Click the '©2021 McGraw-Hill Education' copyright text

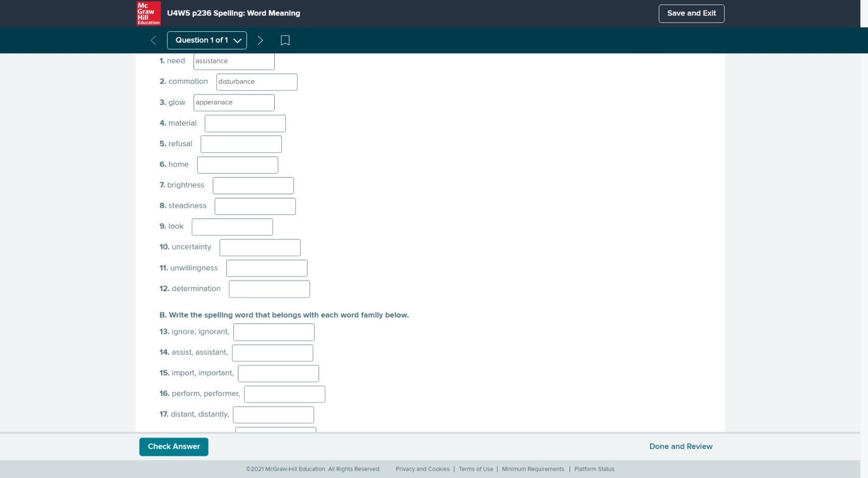click(313, 469)
